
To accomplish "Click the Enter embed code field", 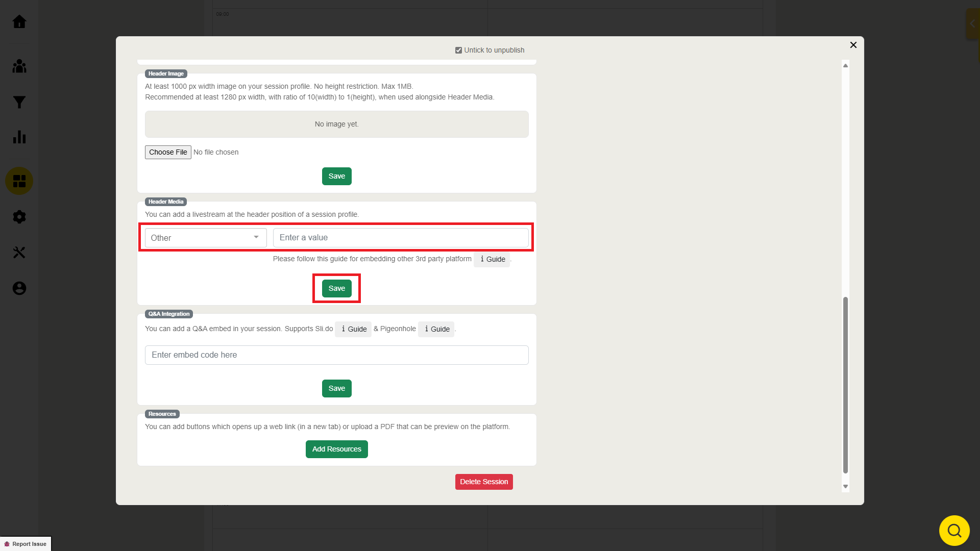I will point(336,355).
